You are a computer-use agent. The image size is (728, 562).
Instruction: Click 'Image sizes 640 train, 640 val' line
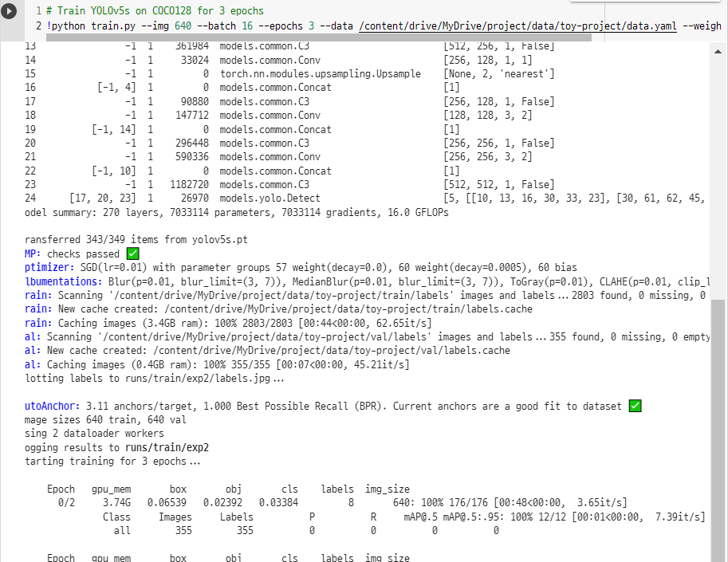(x=105, y=420)
